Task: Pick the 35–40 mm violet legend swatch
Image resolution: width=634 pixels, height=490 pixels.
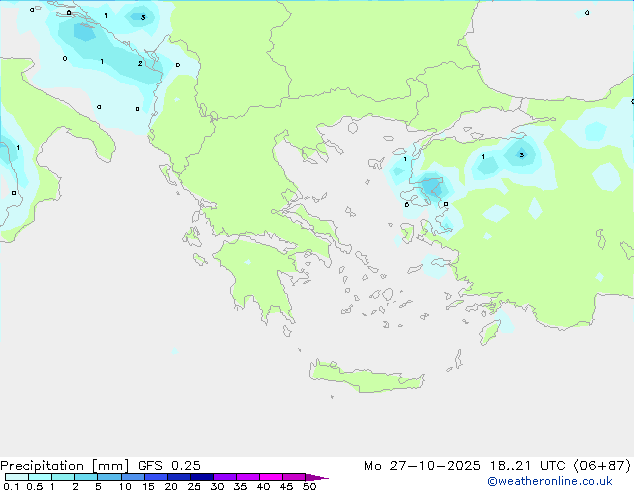Action: (248, 477)
